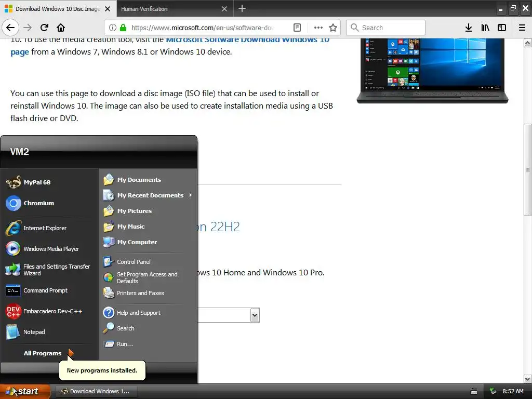The image size is (532, 399).
Task: Go back to the previous page
Action: coord(10,28)
